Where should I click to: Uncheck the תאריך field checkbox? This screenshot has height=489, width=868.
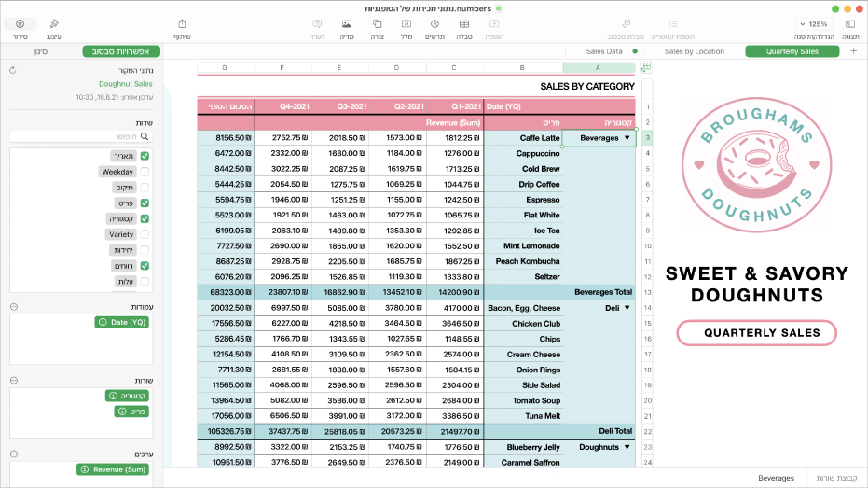tap(145, 156)
